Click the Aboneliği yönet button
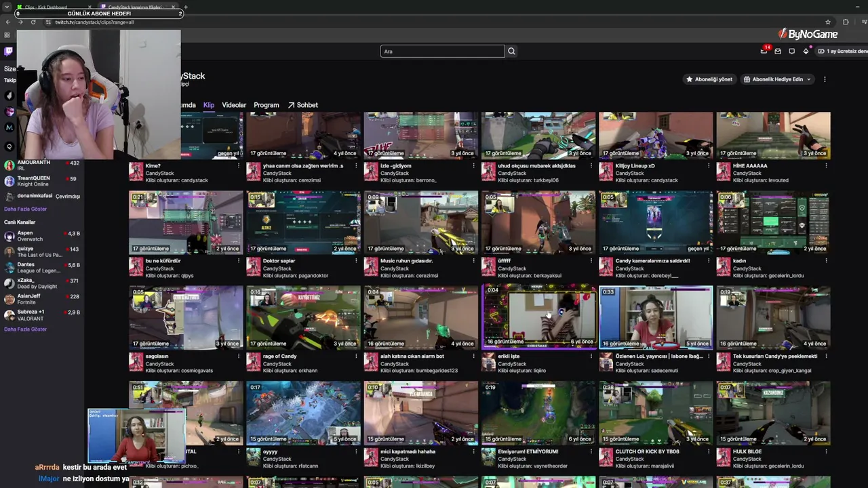868x488 pixels. [709, 79]
